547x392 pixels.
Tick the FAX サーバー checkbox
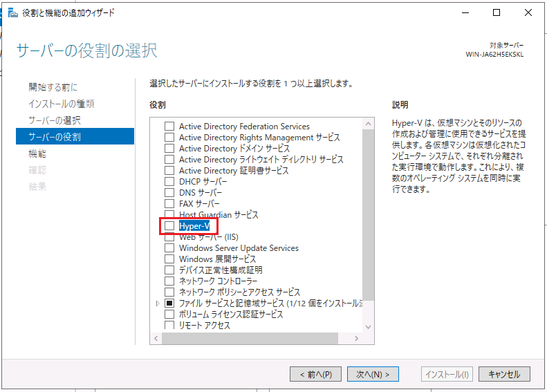[169, 203]
